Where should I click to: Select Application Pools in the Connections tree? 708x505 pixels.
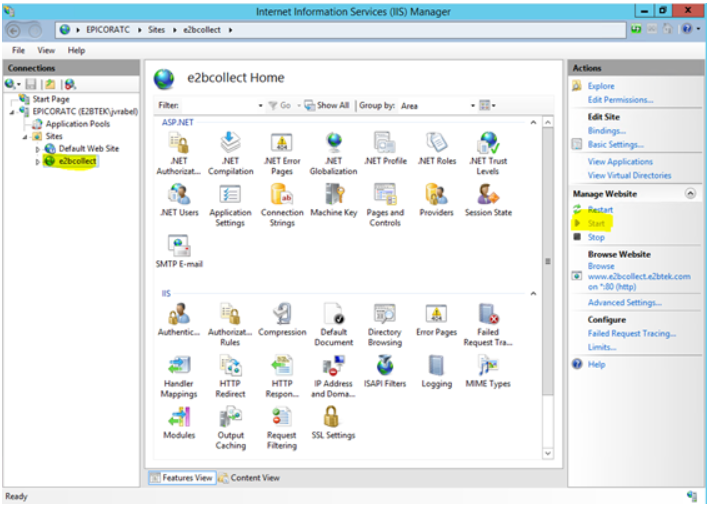[77, 124]
